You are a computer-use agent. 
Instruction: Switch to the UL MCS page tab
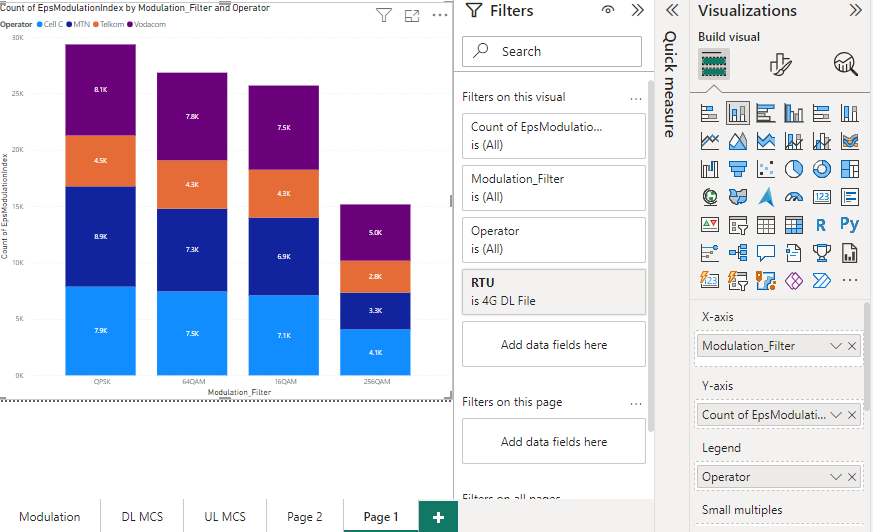(225, 516)
